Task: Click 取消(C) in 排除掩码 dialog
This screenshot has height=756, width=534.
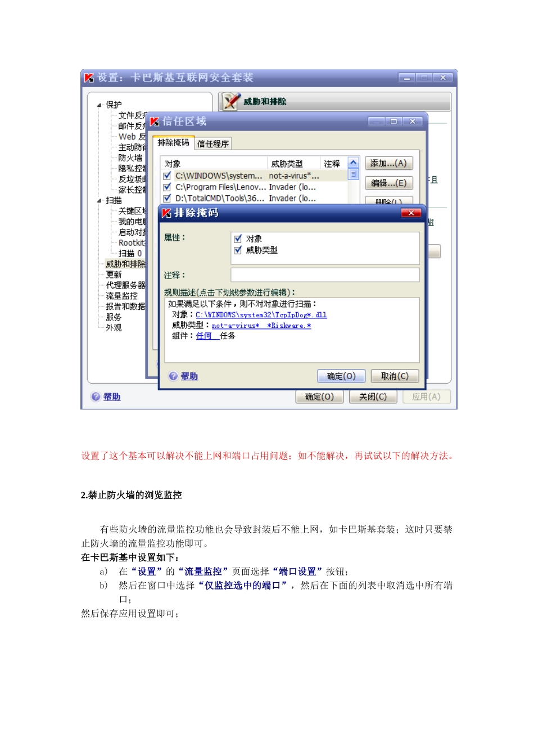Action: tap(395, 376)
